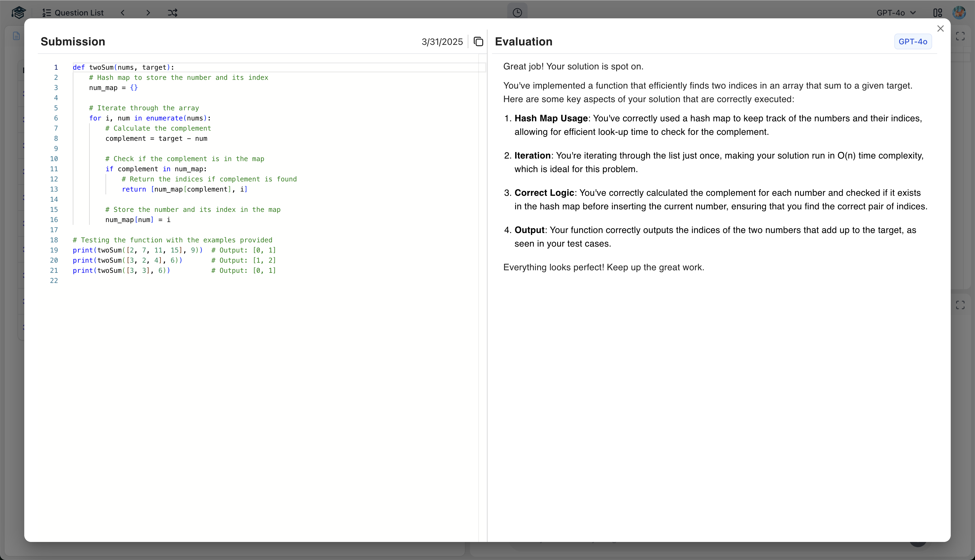Click the first print(twoSum) test line
The width and height of the screenshot is (975, 560).
pyautogui.click(x=138, y=250)
